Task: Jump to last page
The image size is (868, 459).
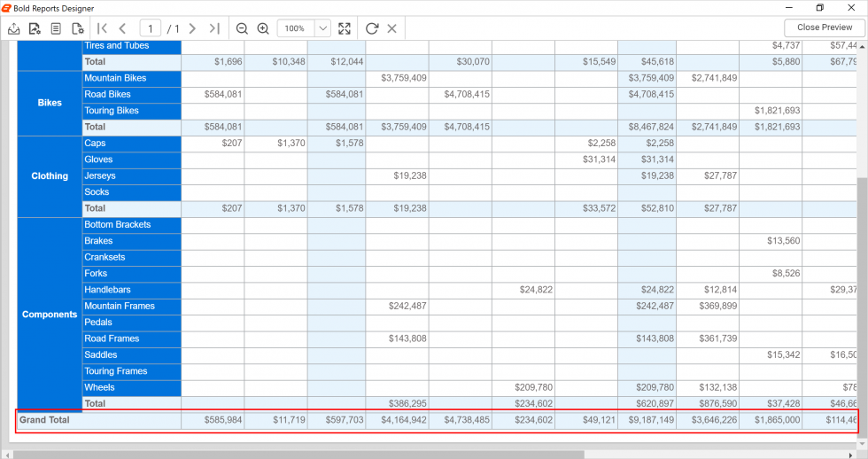Action: pos(214,28)
